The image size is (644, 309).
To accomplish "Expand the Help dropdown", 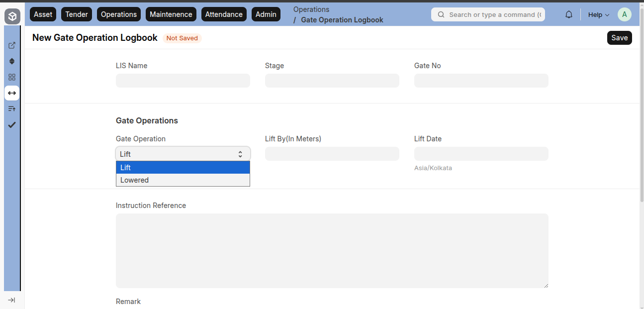I will tap(598, 14).
